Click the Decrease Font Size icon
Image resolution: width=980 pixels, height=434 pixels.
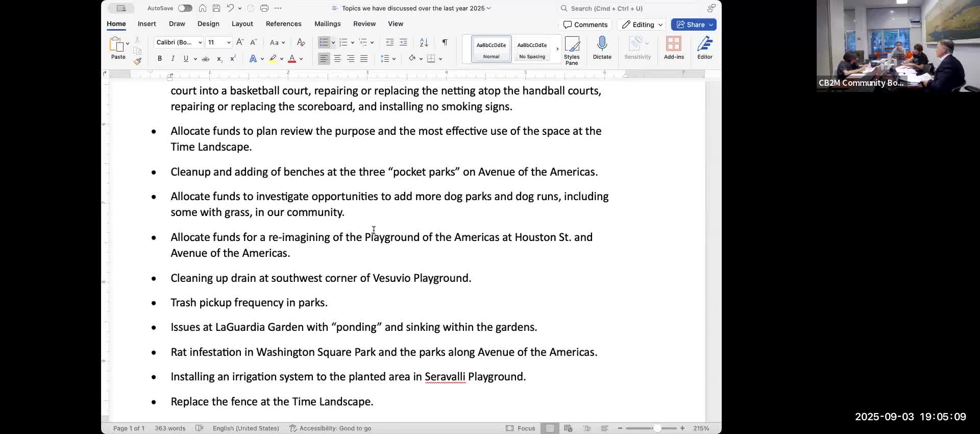(253, 42)
